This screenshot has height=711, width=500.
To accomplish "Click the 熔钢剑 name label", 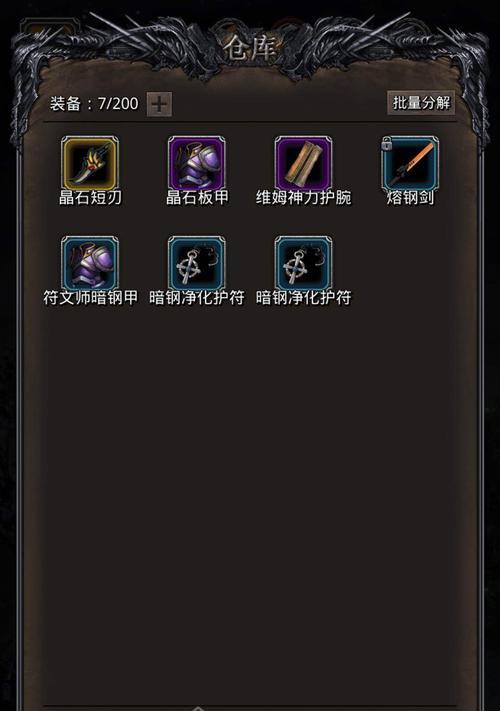I will pyautogui.click(x=410, y=198).
